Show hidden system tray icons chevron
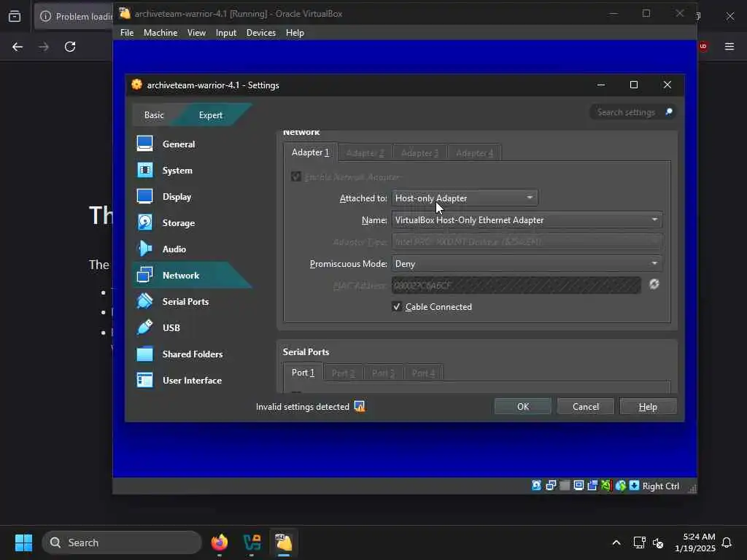The image size is (747, 560). 616,542
